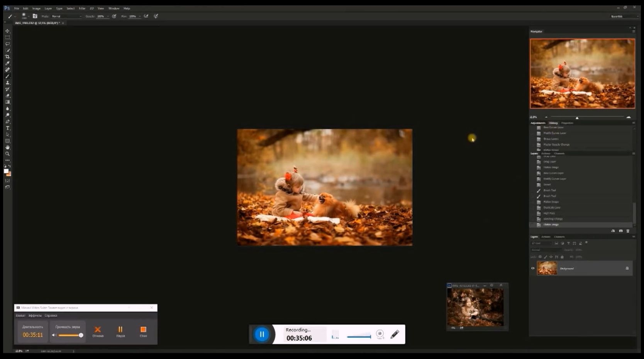Screen dimensions: 644x359
Task: Select the Hand tool
Action: (7, 148)
